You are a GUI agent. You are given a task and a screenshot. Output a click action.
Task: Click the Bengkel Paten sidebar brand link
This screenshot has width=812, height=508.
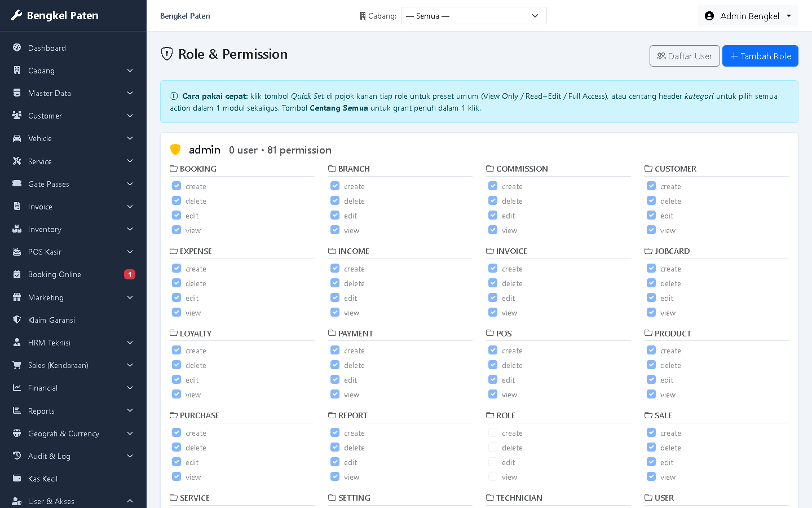[x=55, y=15]
